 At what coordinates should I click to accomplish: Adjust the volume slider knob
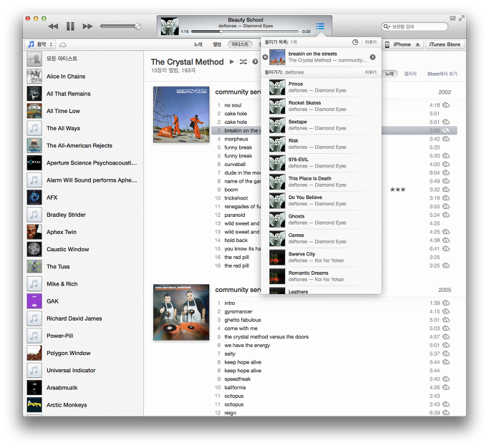point(137,26)
